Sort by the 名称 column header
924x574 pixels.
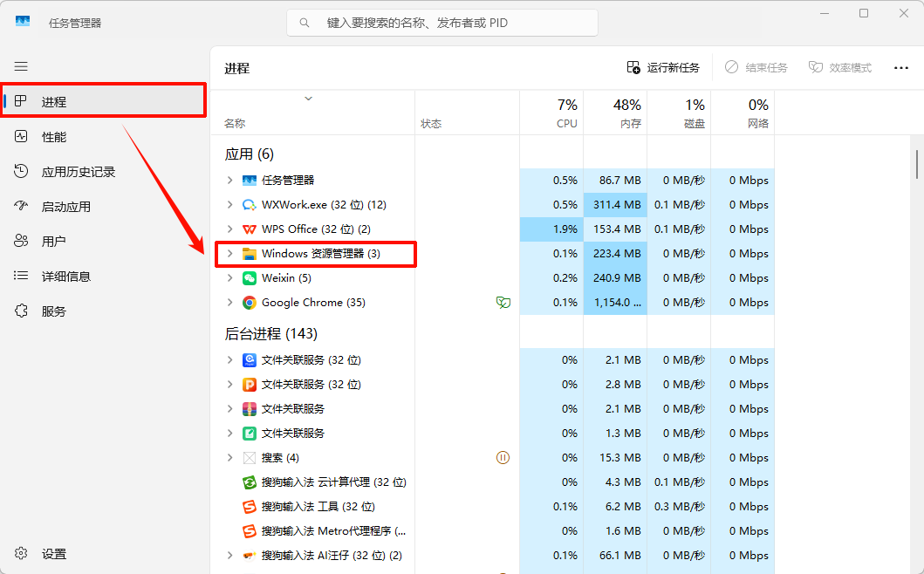coord(313,113)
